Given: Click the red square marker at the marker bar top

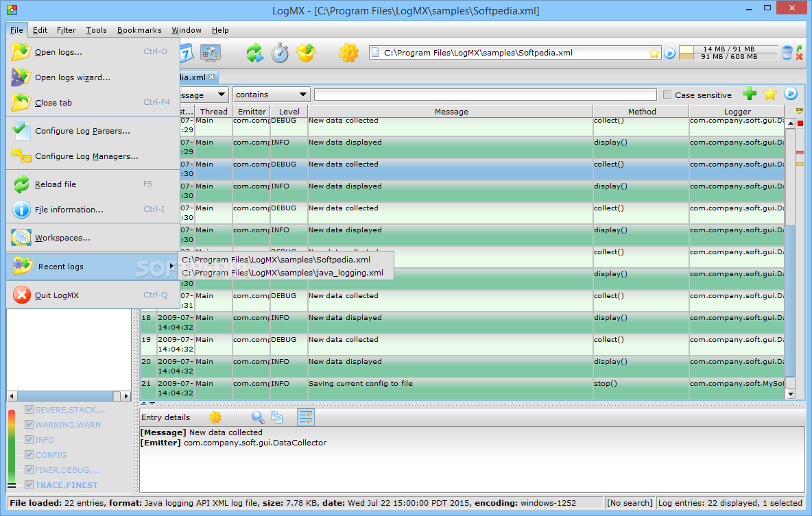Looking at the screenshot, I should point(800,123).
